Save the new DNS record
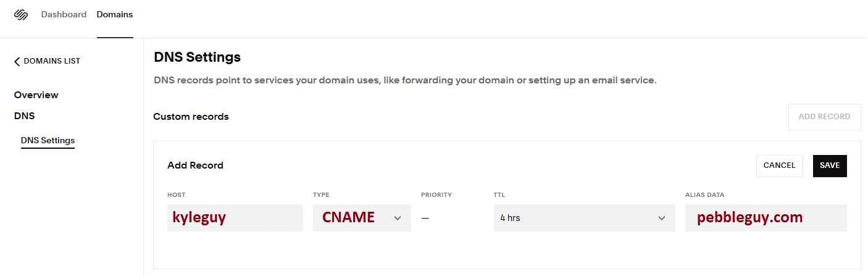This screenshot has width=868, height=276. tap(830, 165)
